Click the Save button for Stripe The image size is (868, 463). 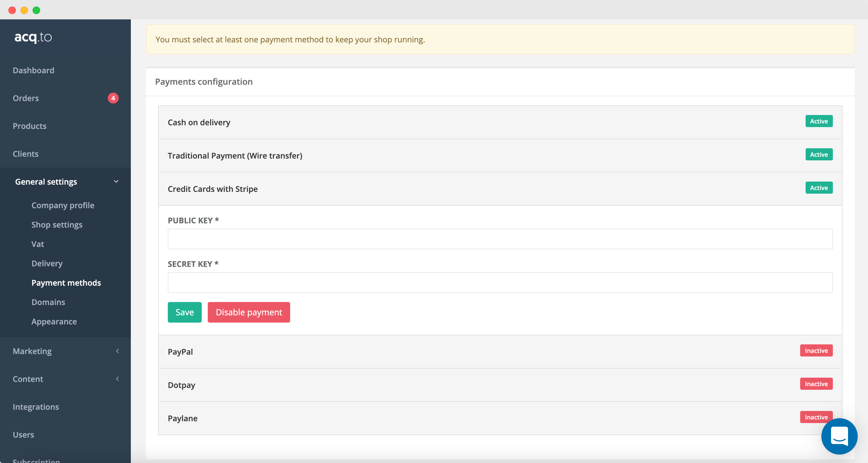(x=185, y=312)
